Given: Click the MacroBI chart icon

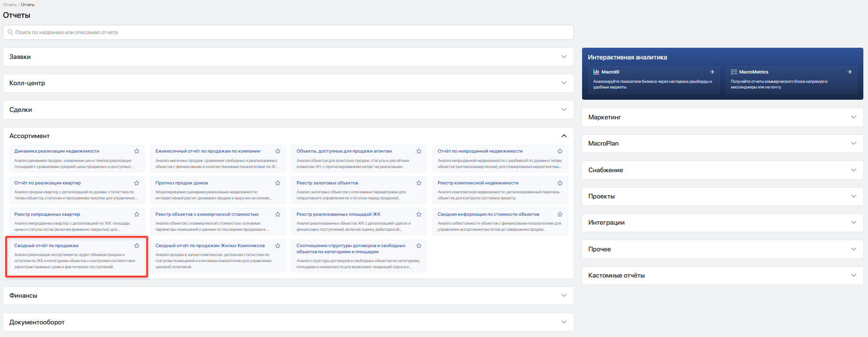Looking at the screenshot, I should 596,72.
